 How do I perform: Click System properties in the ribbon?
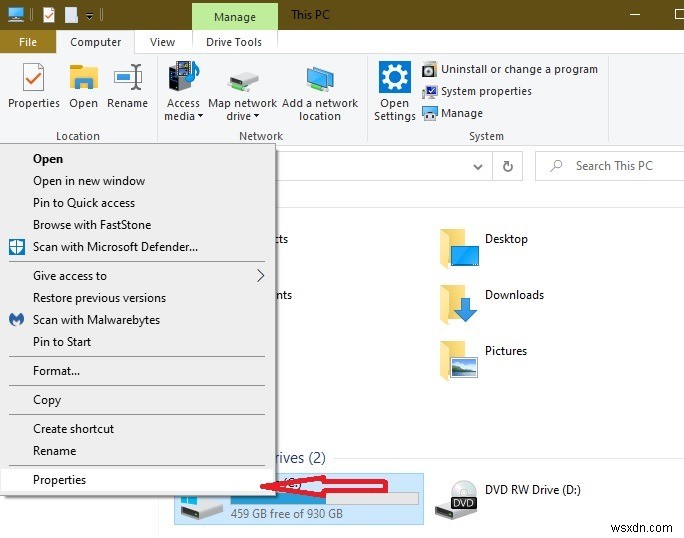477,91
